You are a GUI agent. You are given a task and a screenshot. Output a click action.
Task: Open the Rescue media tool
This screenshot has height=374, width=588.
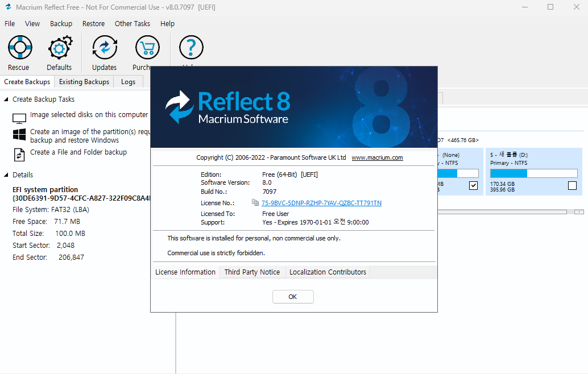tap(20, 48)
